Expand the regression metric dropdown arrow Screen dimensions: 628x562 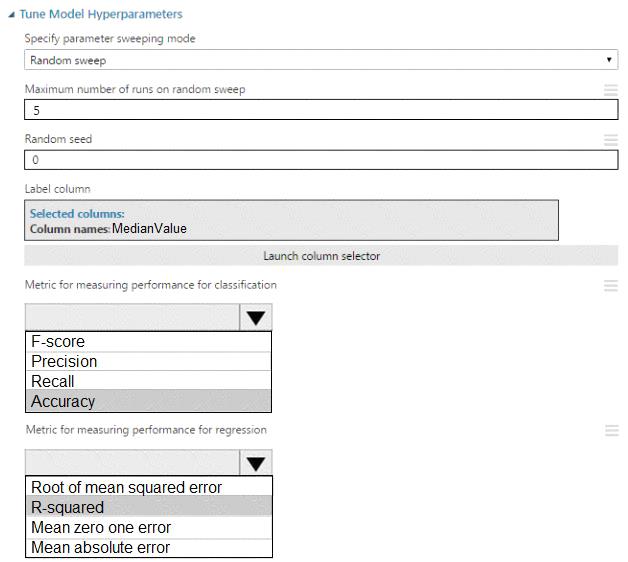tap(256, 463)
